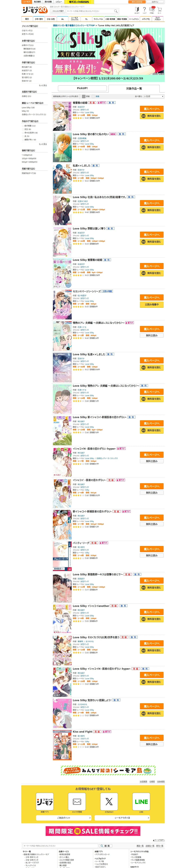Image resolution: width=186 pixels, height=868 pixels.
Task: Open the X (Twitter) icon
Action: [x=109, y=802]
